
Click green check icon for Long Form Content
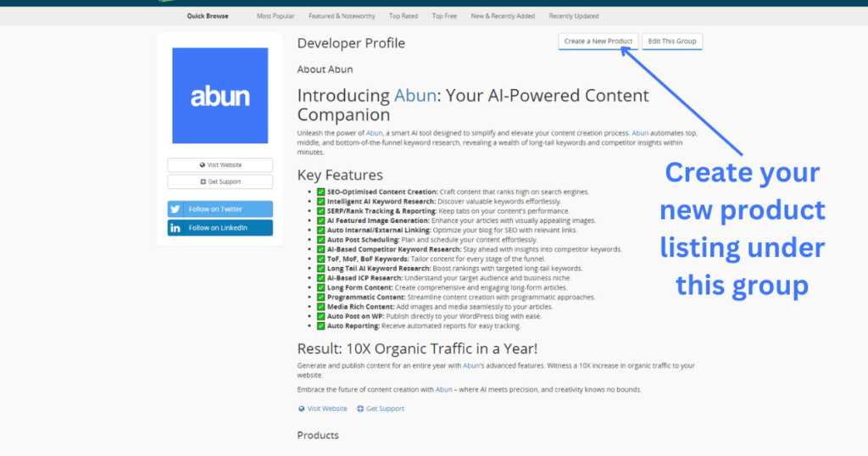[320, 288]
